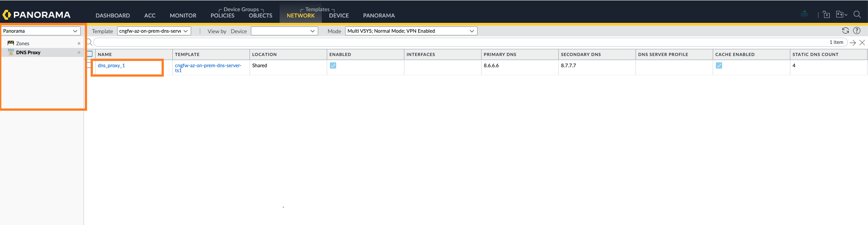Open the help question mark icon
868x225 pixels.
pyautogui.click(x=857, y=30)
